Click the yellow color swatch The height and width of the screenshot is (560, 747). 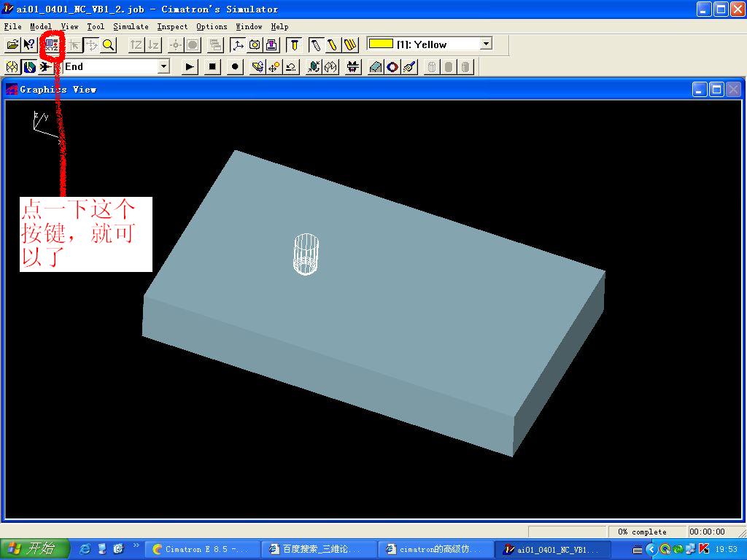381,44
